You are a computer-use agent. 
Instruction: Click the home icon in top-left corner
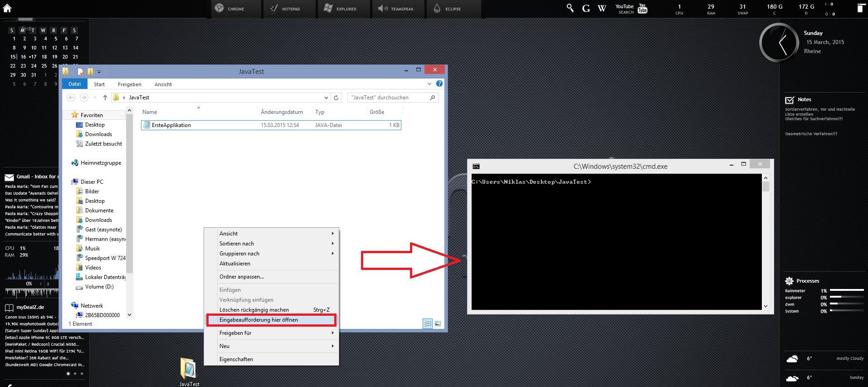pos(7,8)
